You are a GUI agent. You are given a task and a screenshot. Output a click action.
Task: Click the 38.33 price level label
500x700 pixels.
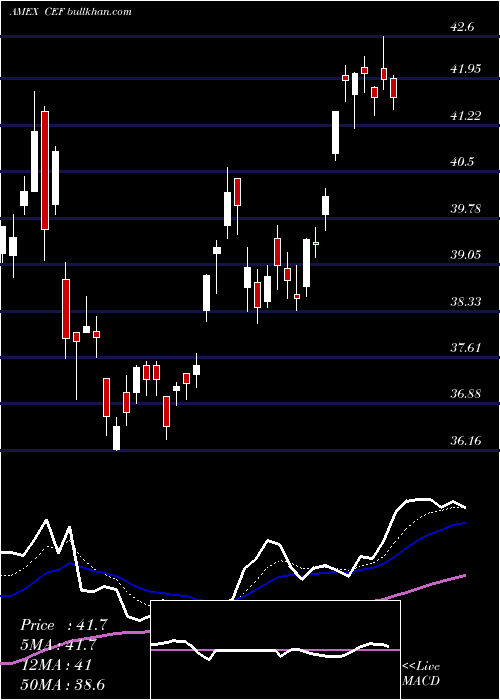tap(465, 302)
